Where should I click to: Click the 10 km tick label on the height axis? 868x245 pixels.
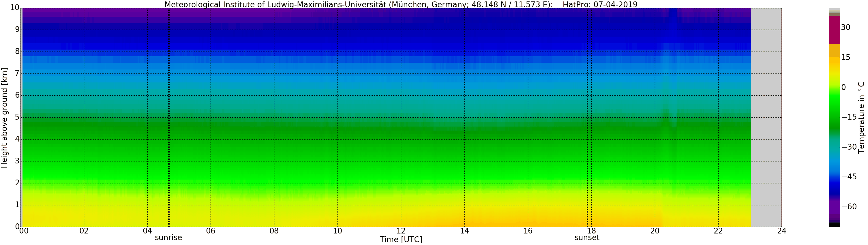tap(14, 8)
